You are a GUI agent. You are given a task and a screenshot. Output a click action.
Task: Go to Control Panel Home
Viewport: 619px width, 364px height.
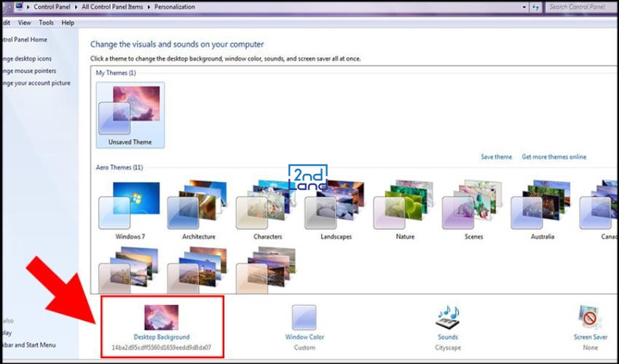pos(25,39)
